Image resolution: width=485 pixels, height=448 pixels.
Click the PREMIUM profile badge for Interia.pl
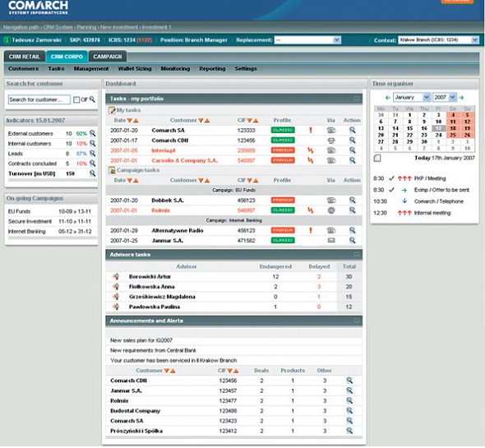coord(283,150)
